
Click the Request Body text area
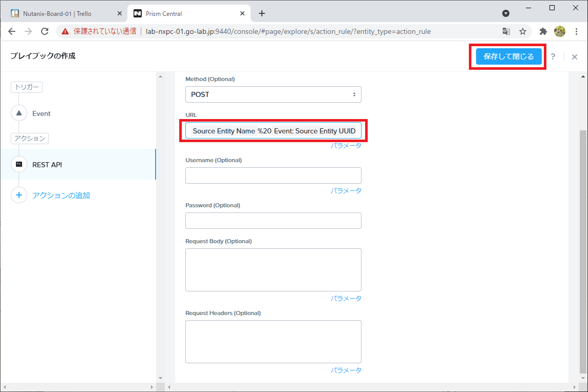click(x=273, y=270)
